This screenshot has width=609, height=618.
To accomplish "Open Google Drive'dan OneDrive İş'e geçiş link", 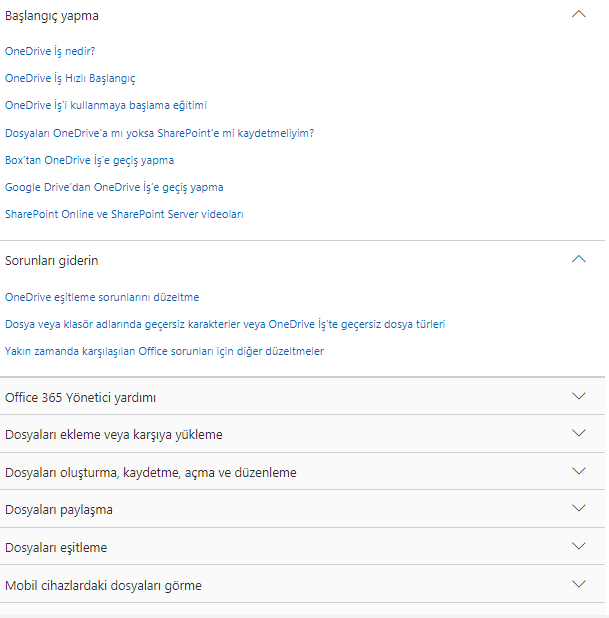I will point(114,187).
